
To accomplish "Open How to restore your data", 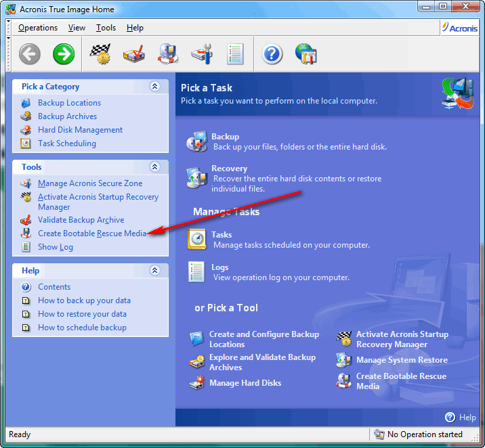I will click(x=82, y=314).
